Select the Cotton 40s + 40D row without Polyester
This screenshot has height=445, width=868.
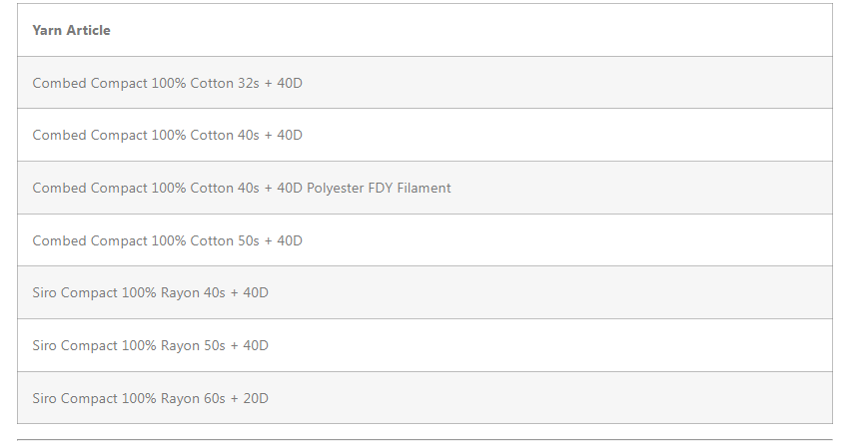pyautogui.click(x=425, y=136)
